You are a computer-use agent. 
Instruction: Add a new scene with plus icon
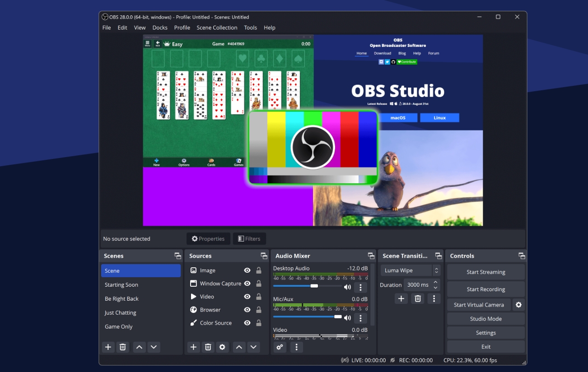(108, 347)
